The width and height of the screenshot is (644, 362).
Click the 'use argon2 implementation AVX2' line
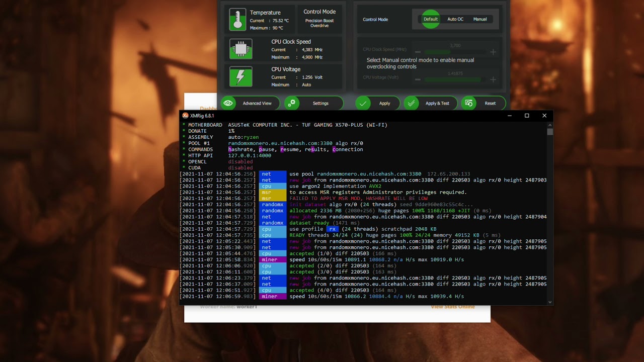pyautogui.click(x=335, y=186)
